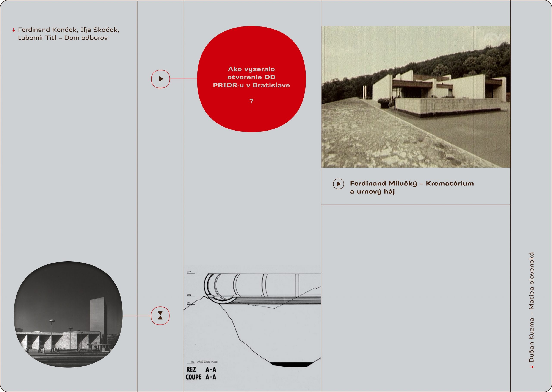Click the red-outlined play button icon
552x392 pixels.
[x=160, y=79]
